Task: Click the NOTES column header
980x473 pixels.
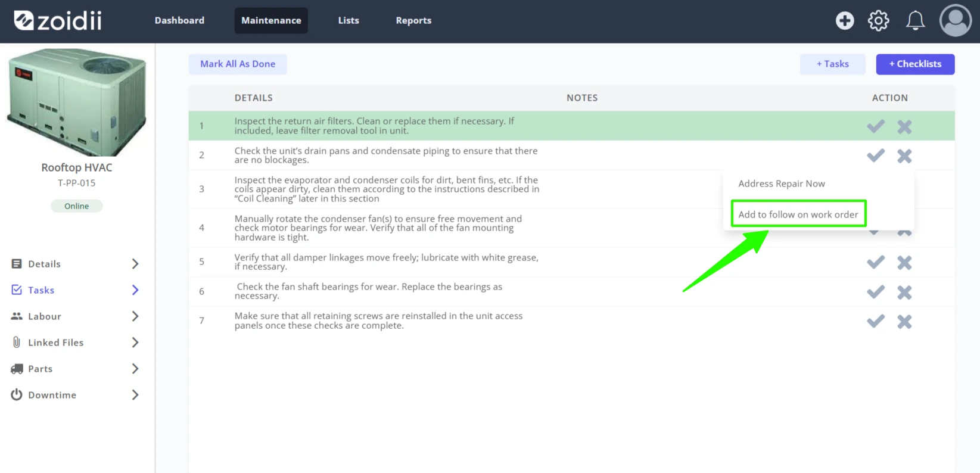Action: point(582,98)
